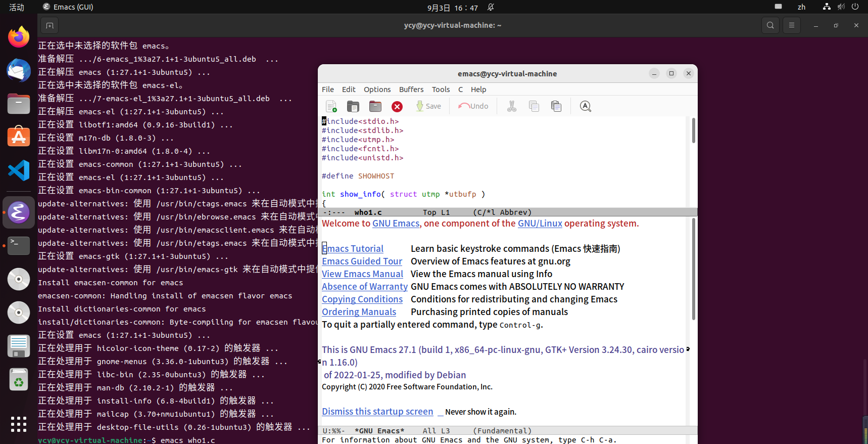Open the zh input method indicator

tap(801, 7)
